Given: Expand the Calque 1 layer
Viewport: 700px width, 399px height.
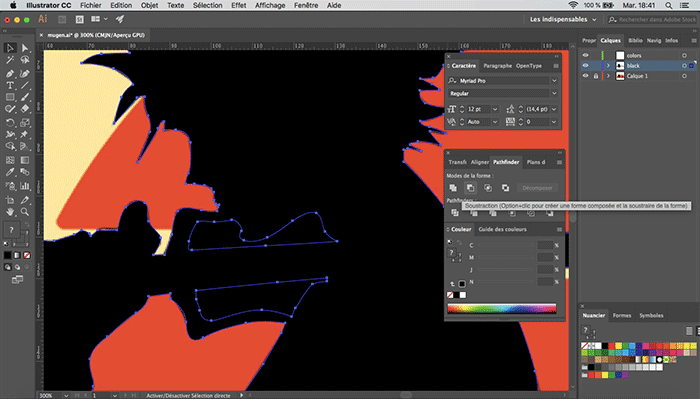Looking at the screenshot, I should tap(608, 76).
